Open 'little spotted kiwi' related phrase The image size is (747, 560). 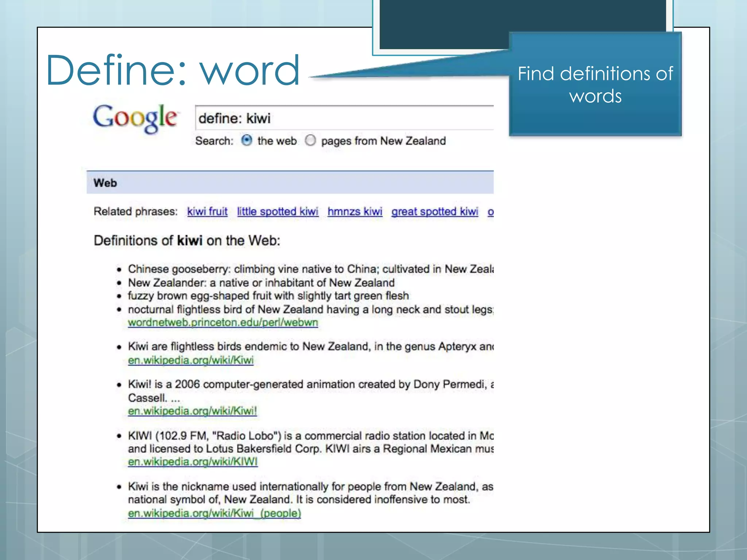pyautogui.click(x=278, y=211)
